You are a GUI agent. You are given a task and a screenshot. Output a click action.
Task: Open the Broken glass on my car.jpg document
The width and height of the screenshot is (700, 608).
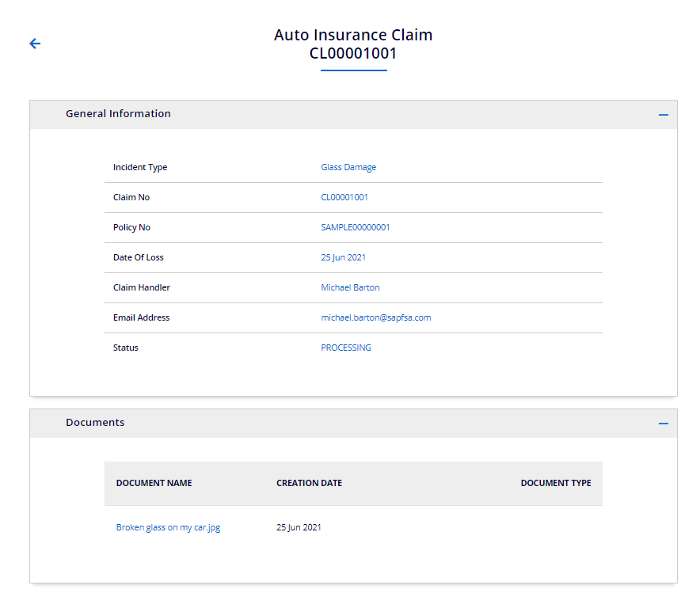(x=168, y=527)
